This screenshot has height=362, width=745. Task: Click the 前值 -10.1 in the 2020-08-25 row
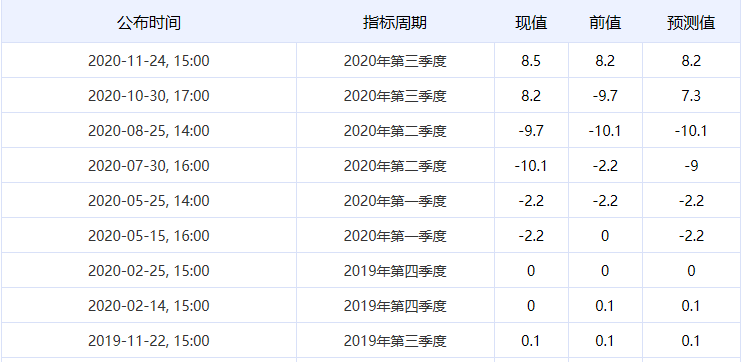(x=605, y=131)
